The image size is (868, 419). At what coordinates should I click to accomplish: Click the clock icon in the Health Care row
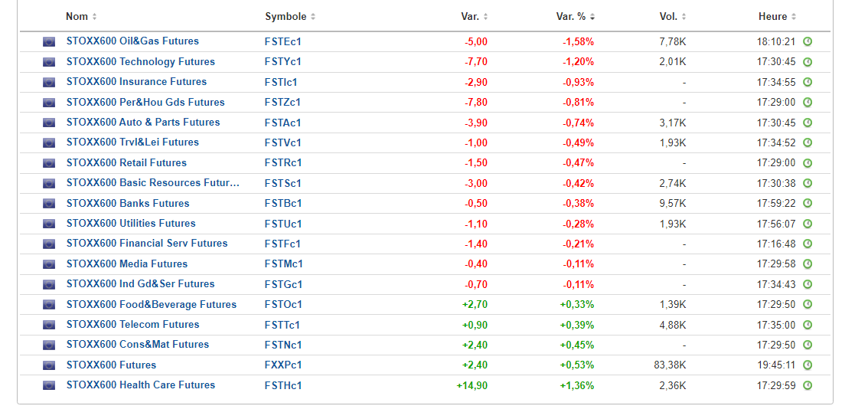(808, 386)
